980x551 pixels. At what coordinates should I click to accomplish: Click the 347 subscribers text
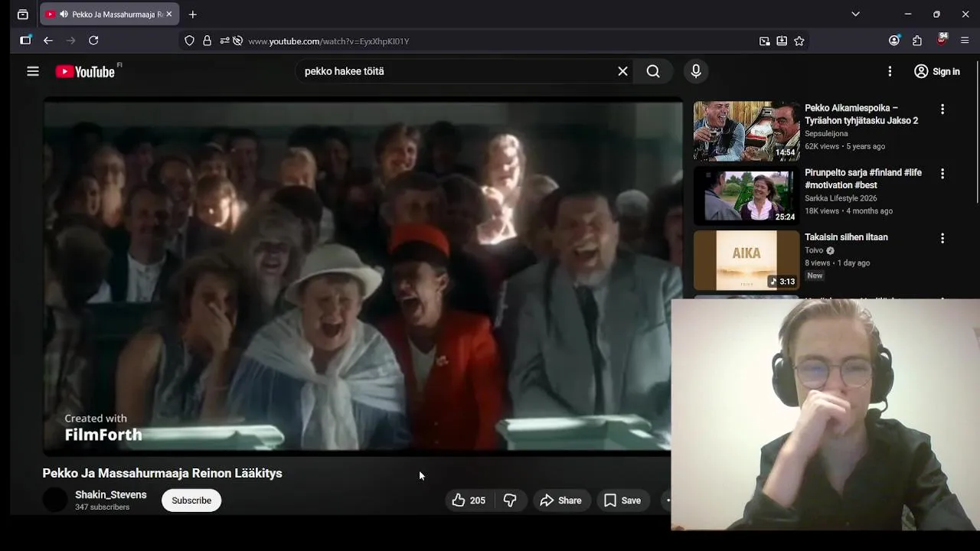[102, 507]
